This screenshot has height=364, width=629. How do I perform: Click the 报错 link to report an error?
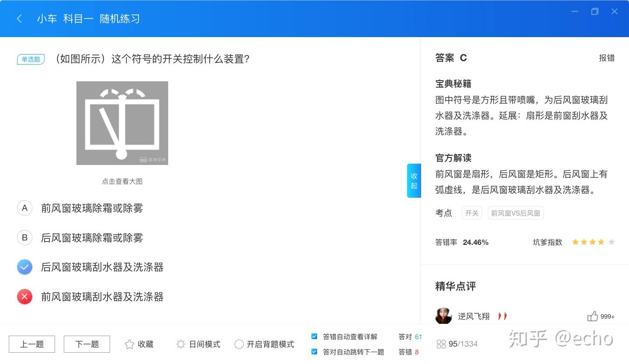click(607, 58)
